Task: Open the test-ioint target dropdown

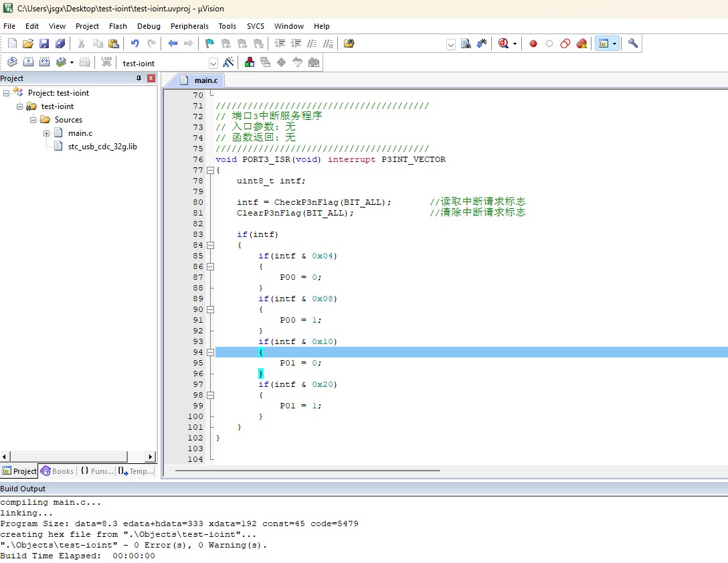Action: click(213, 63)
